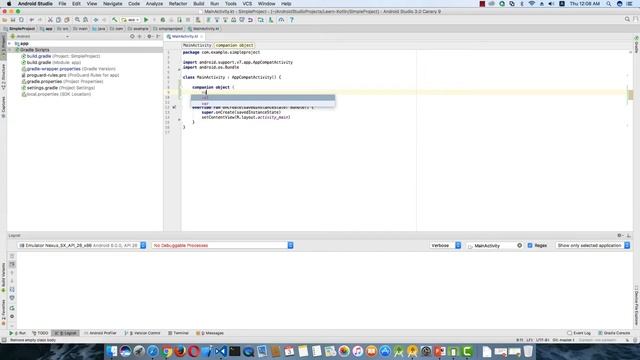Open the No Debuggable Processes dropdown

pyautogui.click(x=222, y=245)
